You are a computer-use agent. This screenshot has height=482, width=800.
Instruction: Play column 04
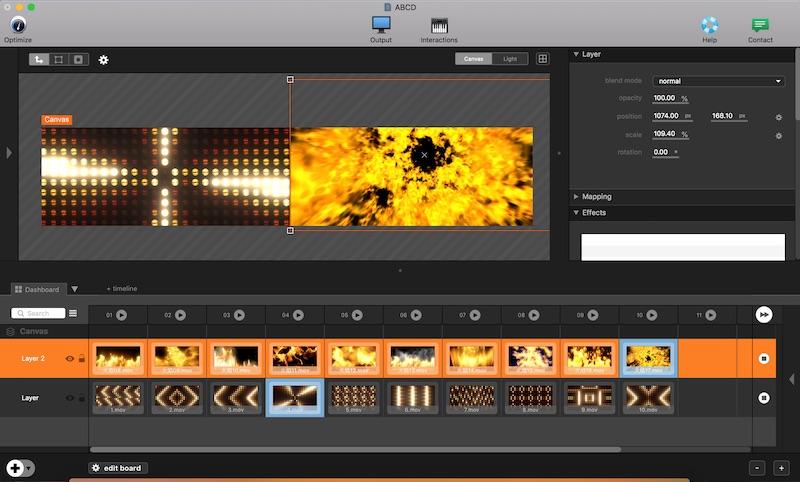click(x=298, y=315)
